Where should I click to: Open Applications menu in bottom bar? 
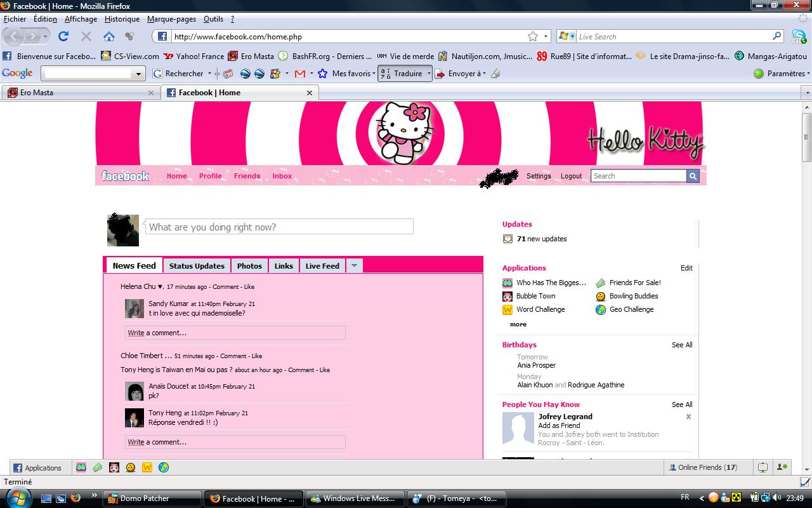(x=37, y=468)
